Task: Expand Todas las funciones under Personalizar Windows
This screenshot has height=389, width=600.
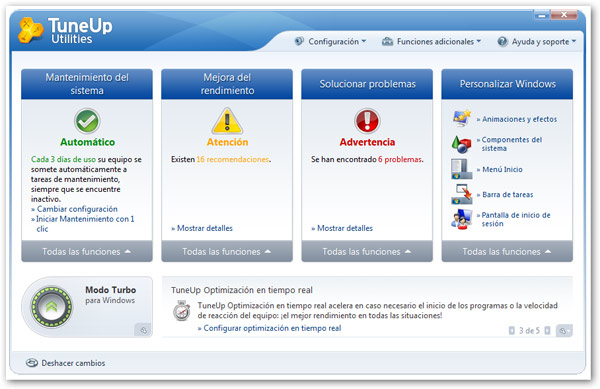Action: tap(507, 251)
